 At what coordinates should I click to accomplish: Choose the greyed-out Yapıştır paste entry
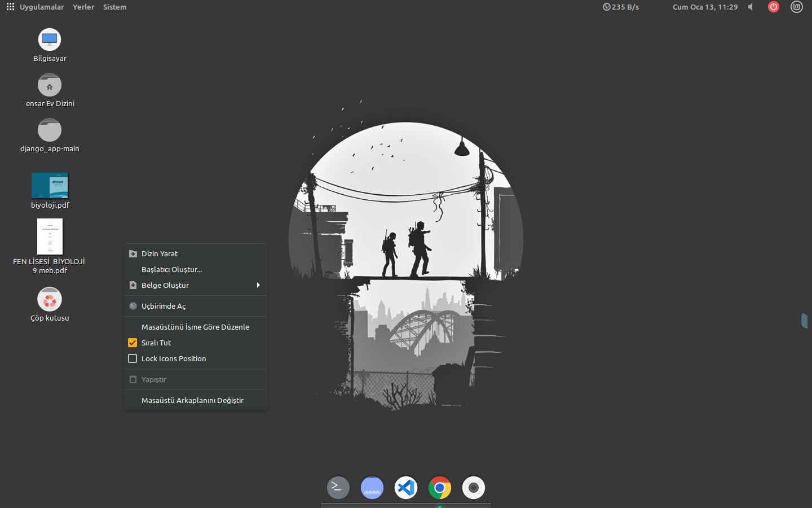195,379
